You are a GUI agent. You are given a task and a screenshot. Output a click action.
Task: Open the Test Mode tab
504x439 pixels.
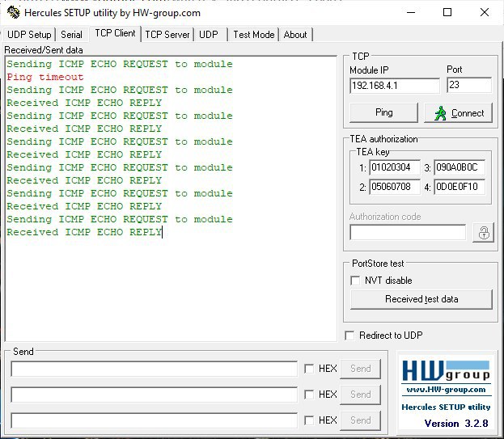(253, 35)
